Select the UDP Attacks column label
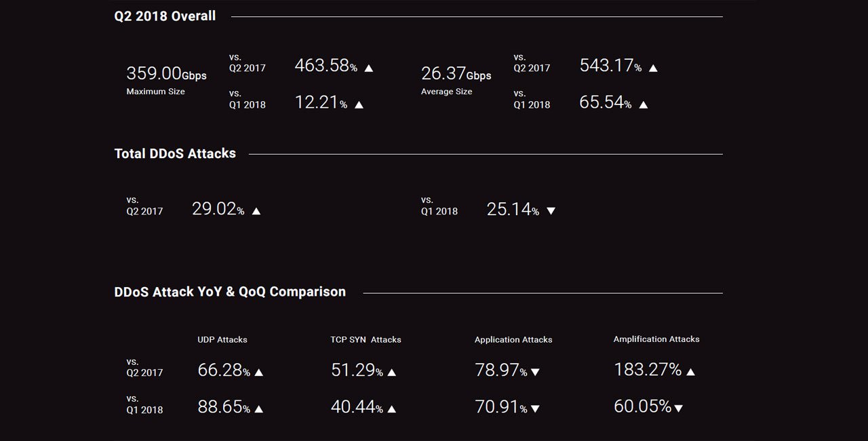The width and height of the screenshot is (868, 441). 222,339
